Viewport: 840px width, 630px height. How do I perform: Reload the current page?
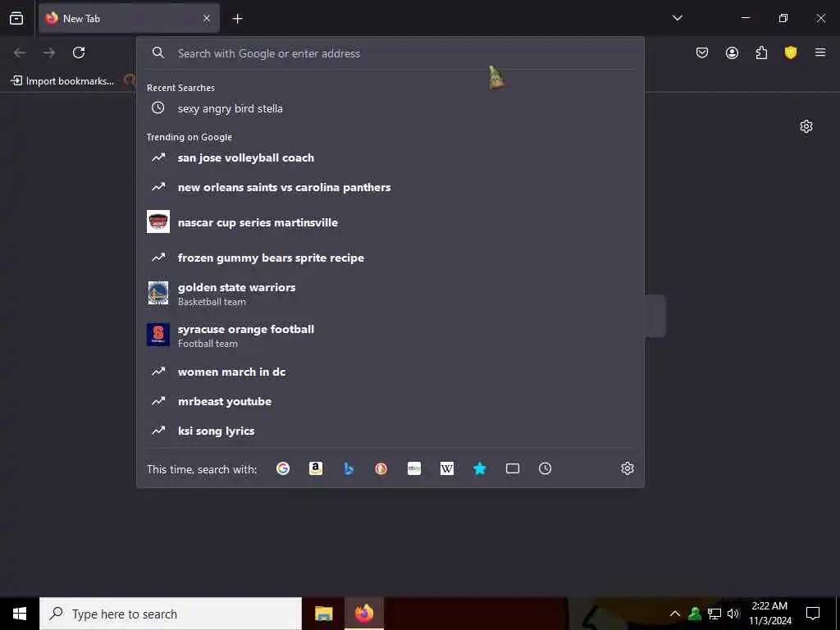pos(79,52)
